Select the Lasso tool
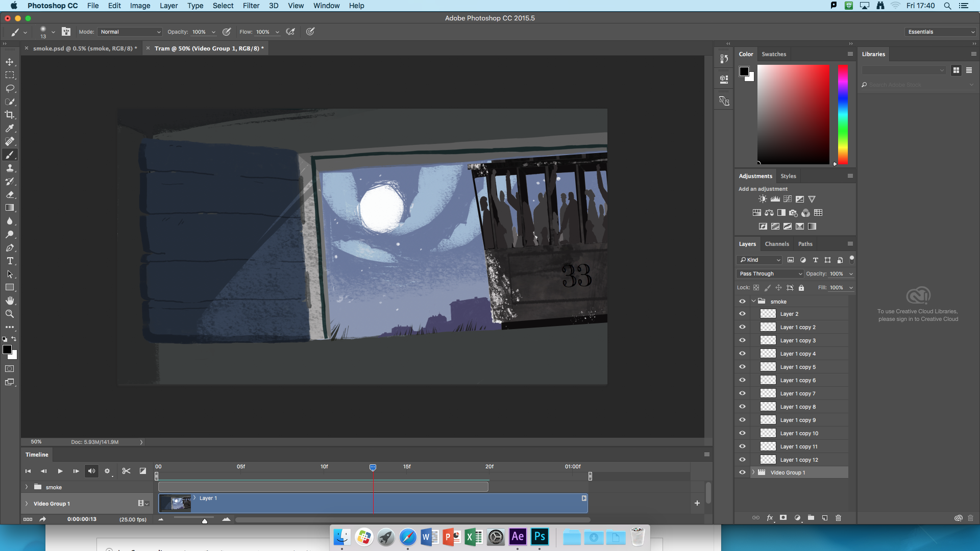Screen dimensions: 980x551 click(10, 88)
